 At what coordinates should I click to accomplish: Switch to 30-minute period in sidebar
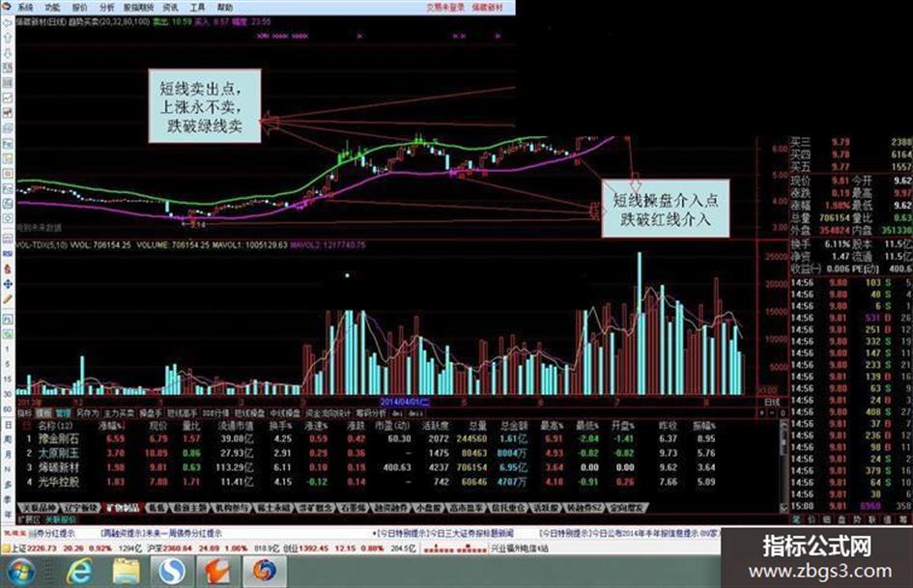8,394
